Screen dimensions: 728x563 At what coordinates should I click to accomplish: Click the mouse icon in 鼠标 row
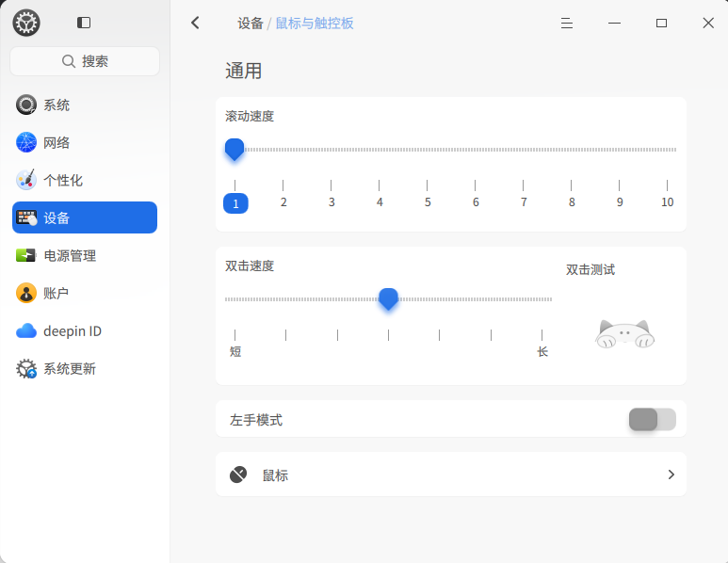(238, 475)
